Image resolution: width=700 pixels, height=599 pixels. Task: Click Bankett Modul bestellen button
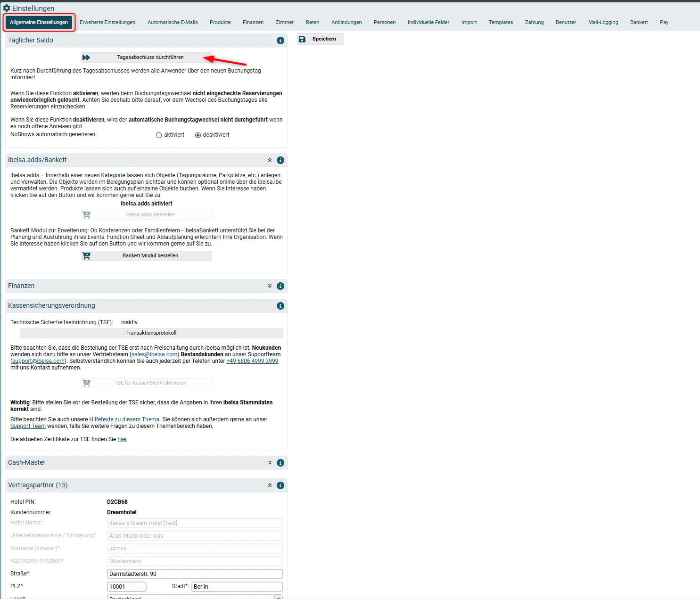point(147,255)
